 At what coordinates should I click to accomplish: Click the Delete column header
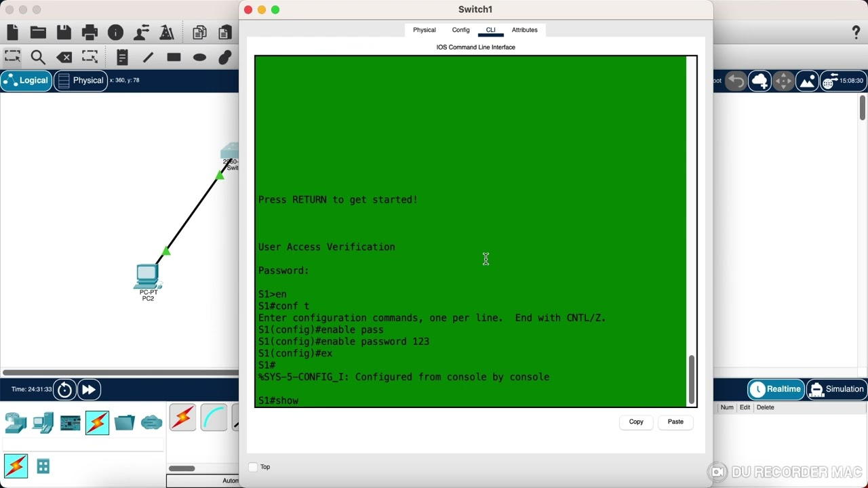[765, 407]
